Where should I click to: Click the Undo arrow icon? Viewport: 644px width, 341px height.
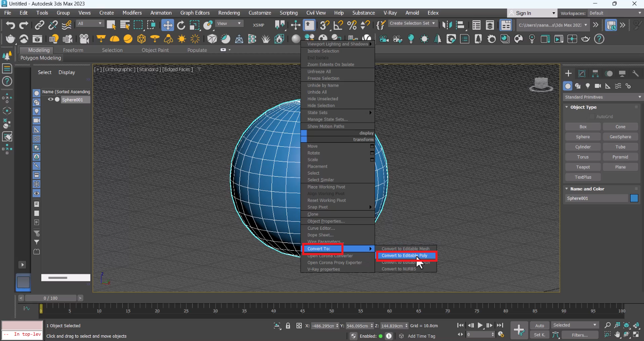(10, 25)
